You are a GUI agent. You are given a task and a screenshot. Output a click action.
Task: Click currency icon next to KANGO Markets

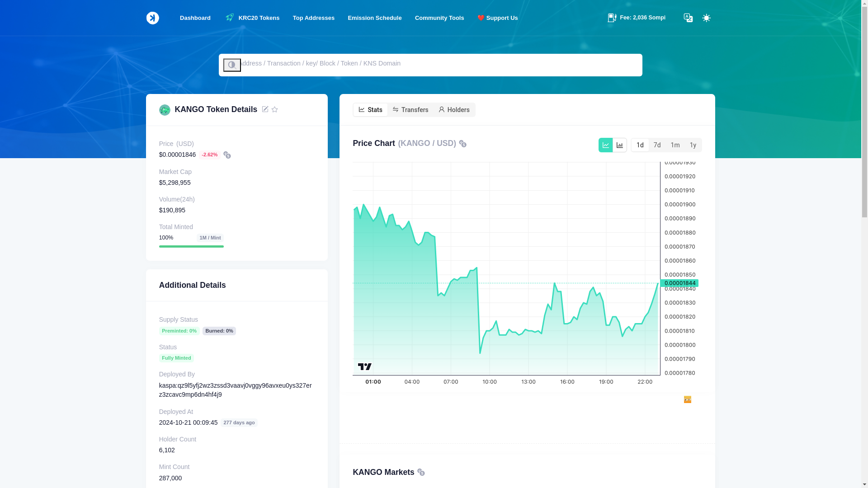pyautogui.click(x=421, y=472)
